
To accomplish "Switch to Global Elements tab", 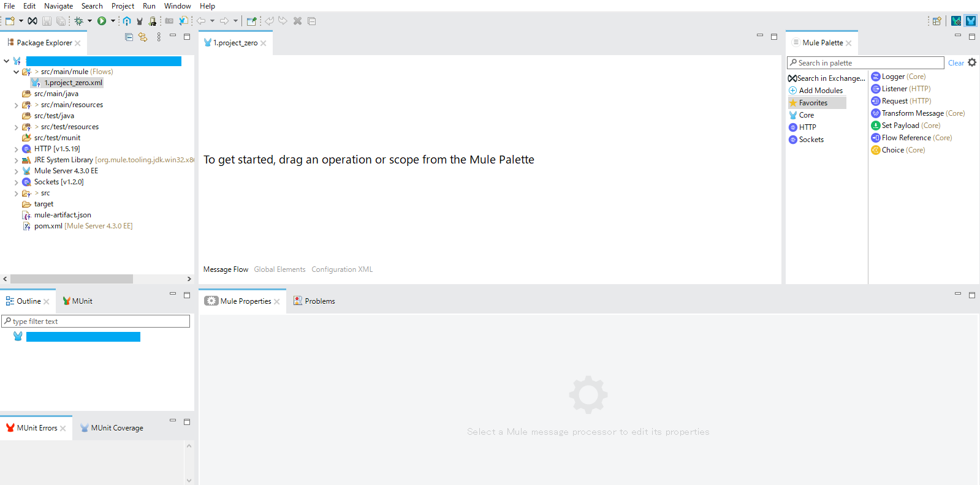I will (279, 269).
